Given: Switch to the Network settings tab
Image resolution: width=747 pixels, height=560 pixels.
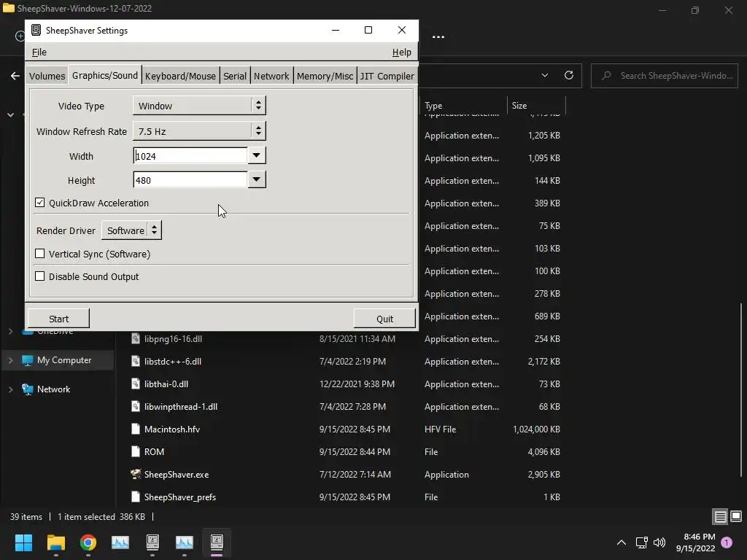Looking at the screenshot, I should (x=271, y=76).
